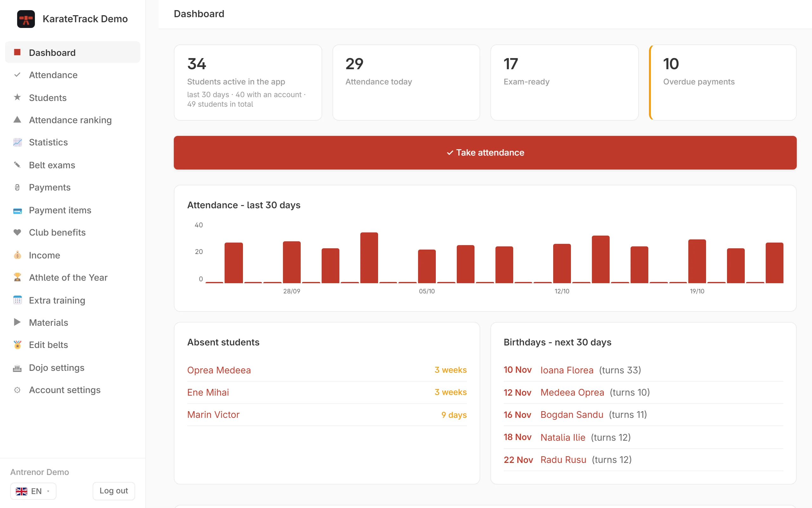Click the Edit belts medal icon

[x=17, y=345]
